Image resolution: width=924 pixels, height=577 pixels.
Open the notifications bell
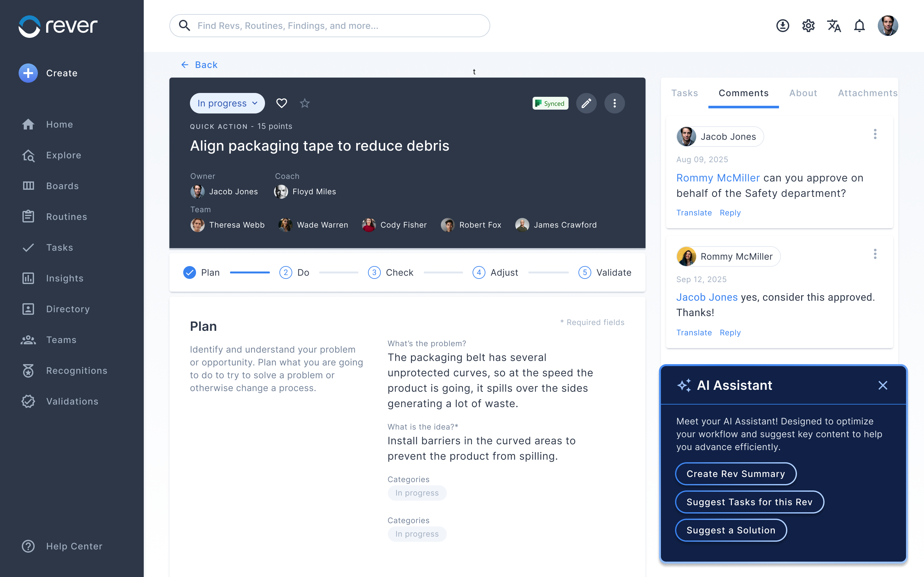point(859,26)
